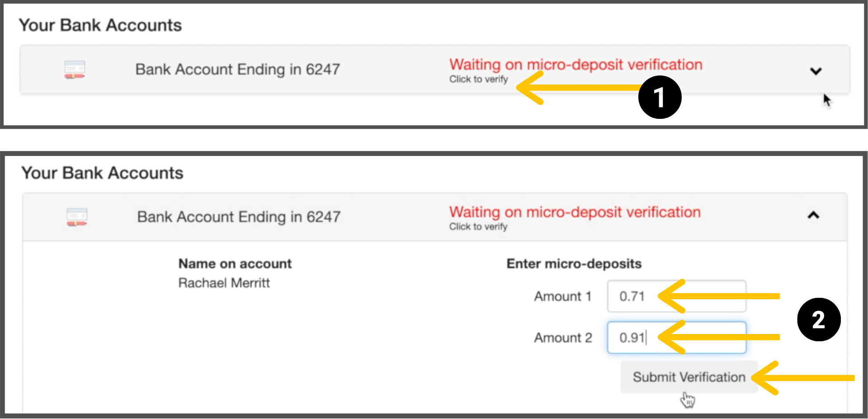Click 'Click to verify' in the expanded account row

478,226
